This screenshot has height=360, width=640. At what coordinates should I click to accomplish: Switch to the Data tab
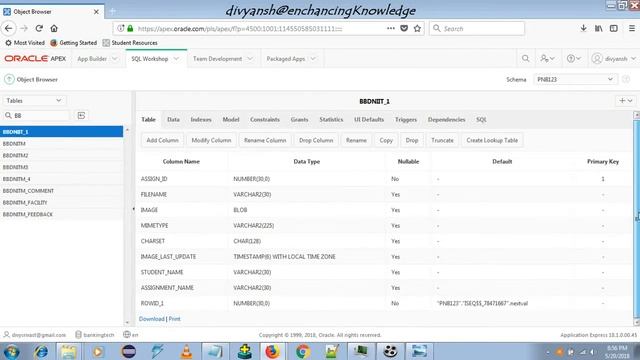click(173, 120)
